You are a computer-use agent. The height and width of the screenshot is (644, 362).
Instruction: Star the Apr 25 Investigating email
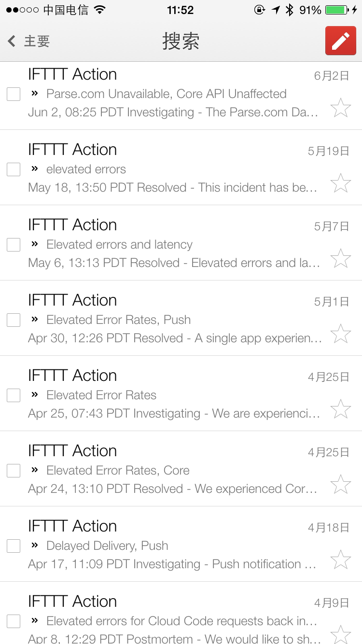(x=340, y=409)
